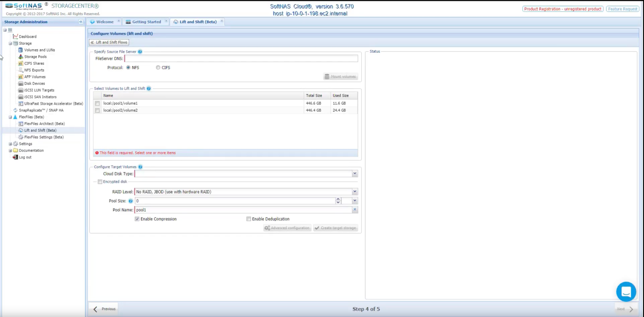Check the local:/pool1/volume1 checkbox
The height and width of the screenshot is (317, 644).
coord(97,103)
